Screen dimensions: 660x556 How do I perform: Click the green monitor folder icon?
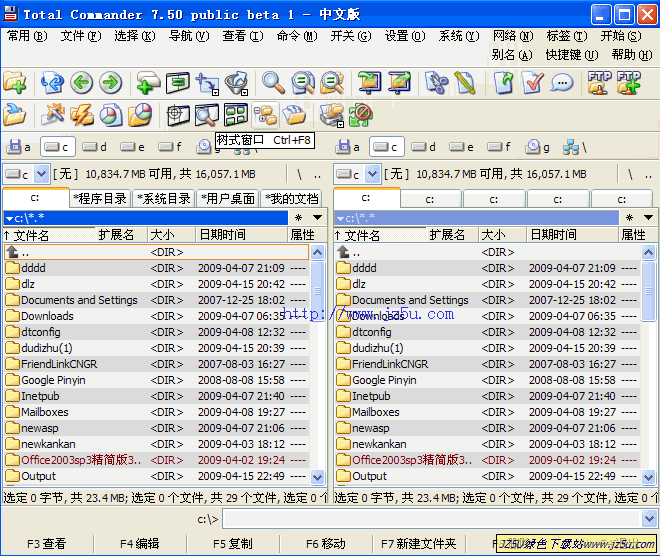[369, 82]
